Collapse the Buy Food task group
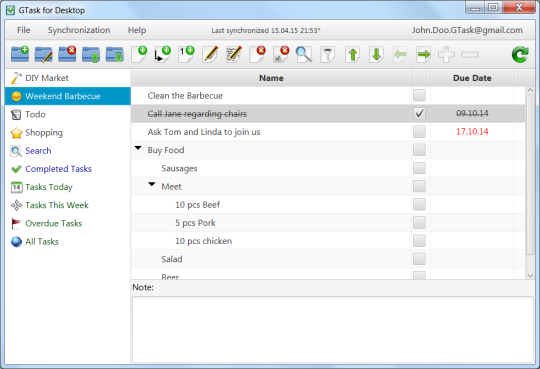 click(x=138, y=148)
